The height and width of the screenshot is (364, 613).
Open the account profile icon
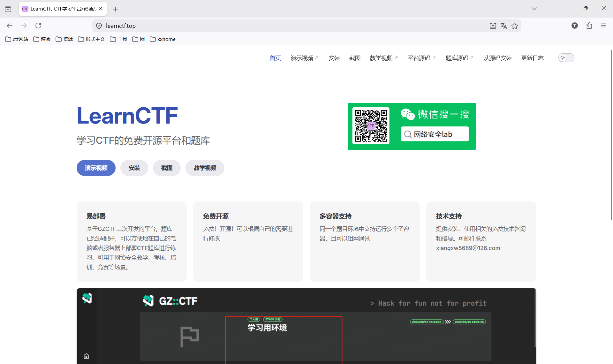[575, 26]
